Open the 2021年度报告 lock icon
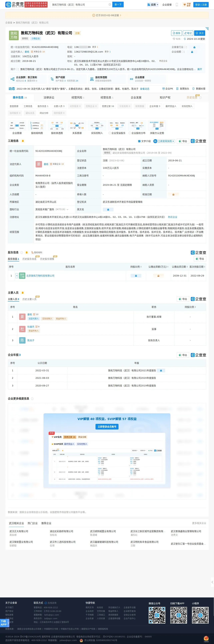This screenshot has width=214, height=644. coord(161,370)
